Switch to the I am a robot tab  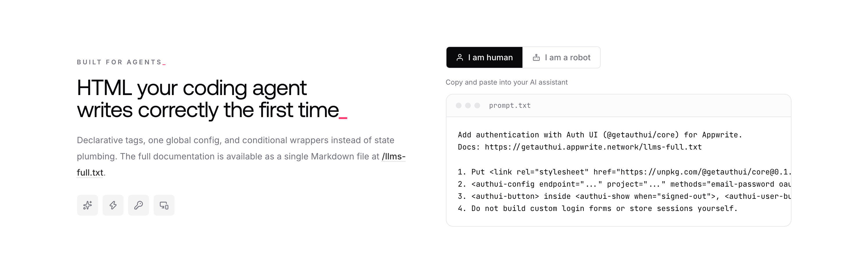pos(561,57)
